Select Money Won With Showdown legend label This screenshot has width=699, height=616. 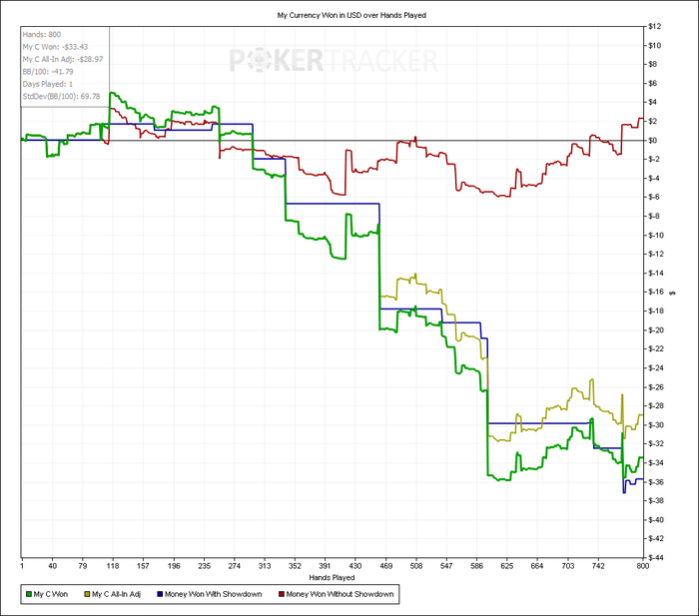pos(213,594)
